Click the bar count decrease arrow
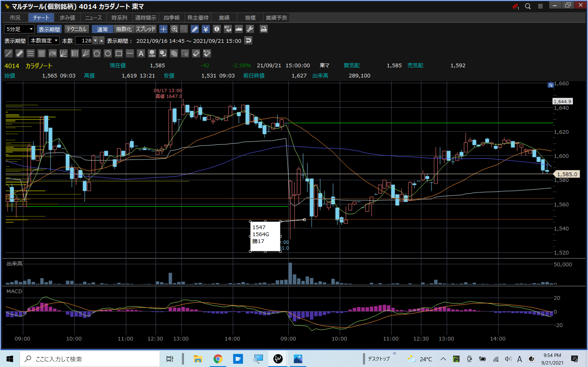Image resolution: width=588 pixels, height=367 pixels. point(96,41)
